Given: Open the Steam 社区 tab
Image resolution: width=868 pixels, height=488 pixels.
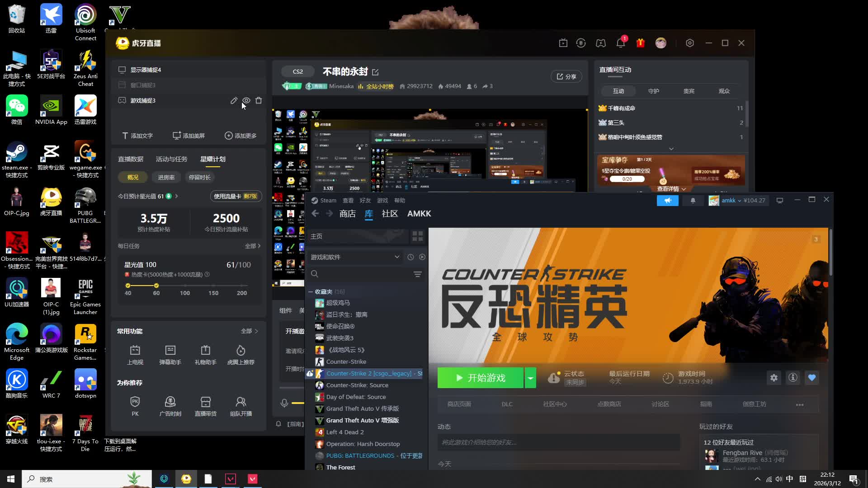Looking at the screenshot, I should [390, 214].
